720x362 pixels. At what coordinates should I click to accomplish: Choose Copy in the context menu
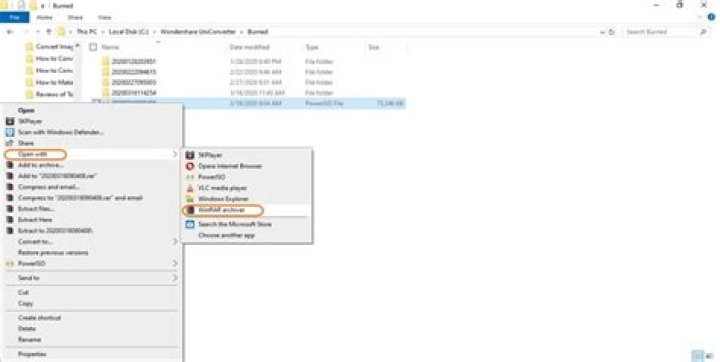click(25, 304)
